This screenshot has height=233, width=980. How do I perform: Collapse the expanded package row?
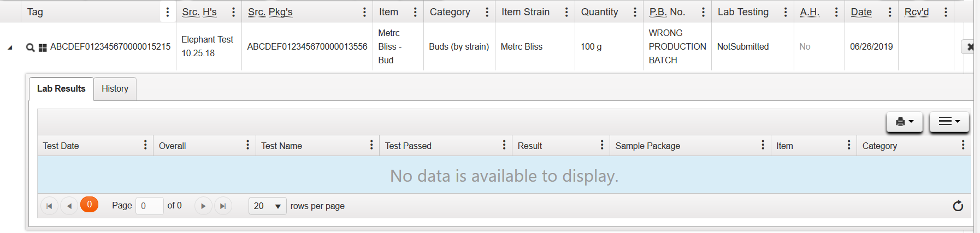coord(10,48)
